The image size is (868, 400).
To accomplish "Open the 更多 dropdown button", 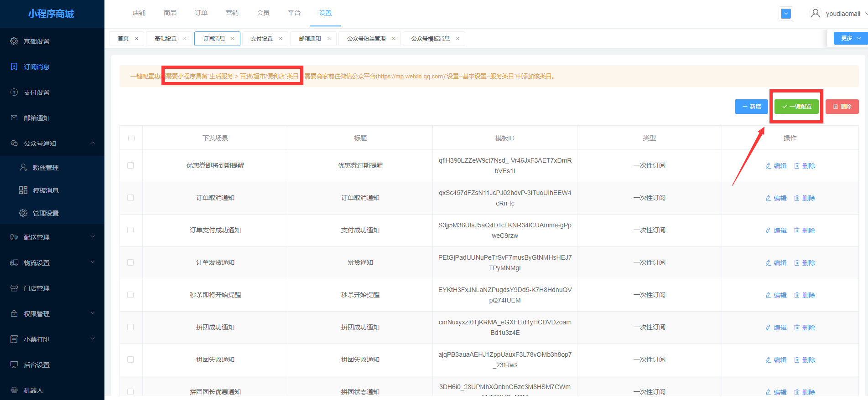I will click(850, 38).
